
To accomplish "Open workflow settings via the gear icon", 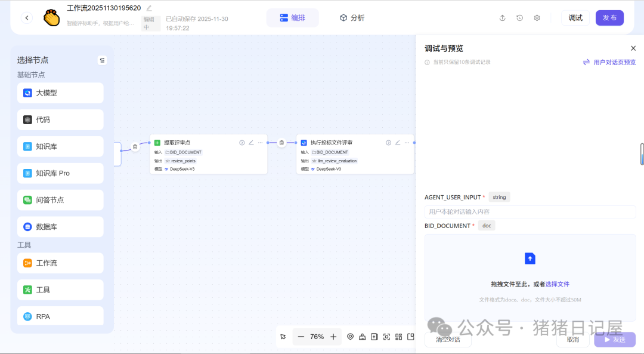I will (x=536, y=18).
